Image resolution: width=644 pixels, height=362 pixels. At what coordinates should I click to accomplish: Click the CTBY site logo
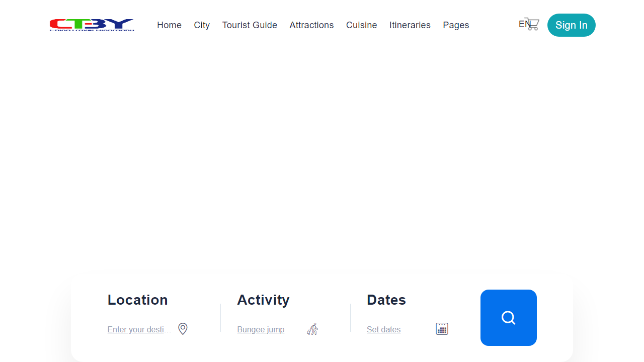(92, 25)
